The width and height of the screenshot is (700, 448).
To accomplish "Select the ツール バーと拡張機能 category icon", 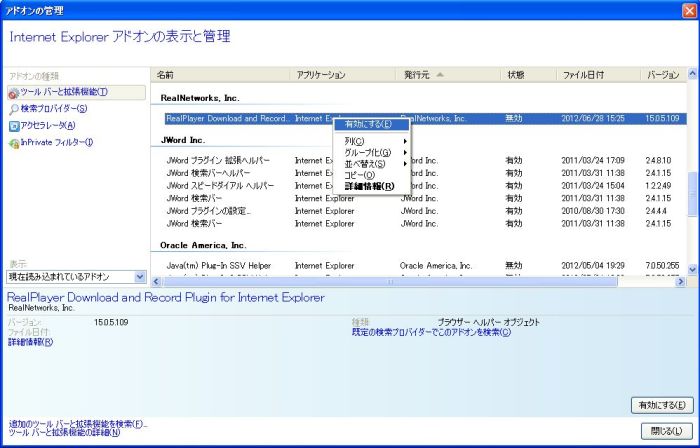I will point(14,93).
